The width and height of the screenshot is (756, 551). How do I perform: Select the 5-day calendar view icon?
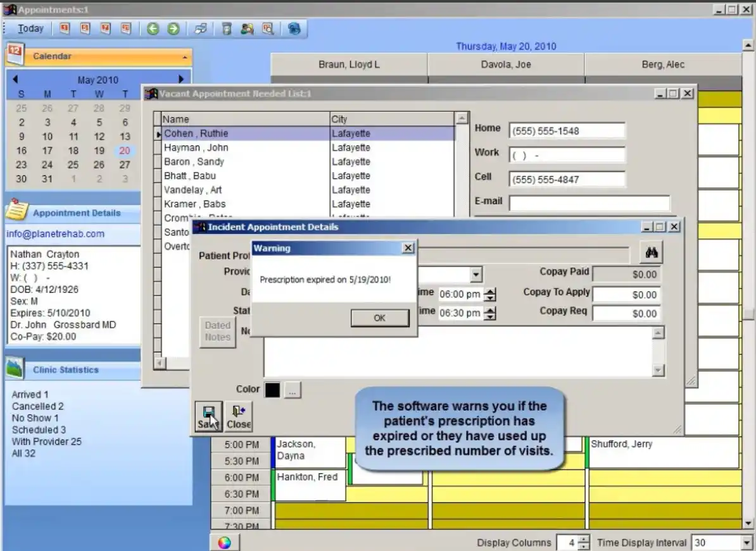84,28
